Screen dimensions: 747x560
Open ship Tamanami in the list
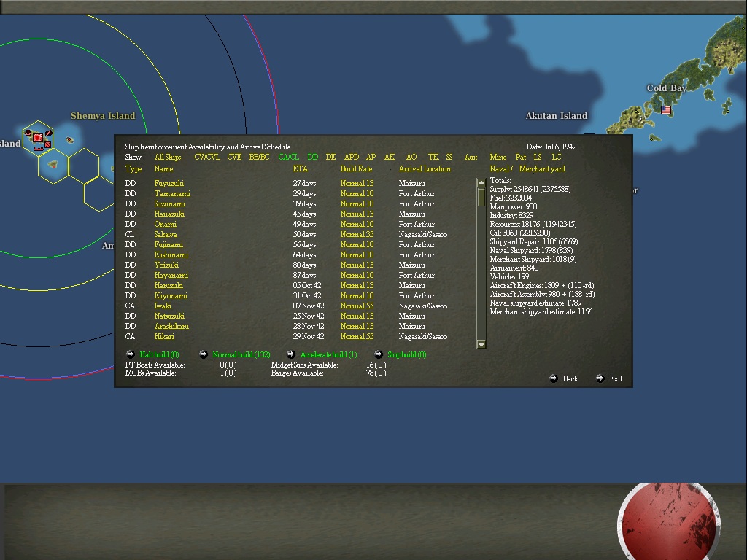172,193
